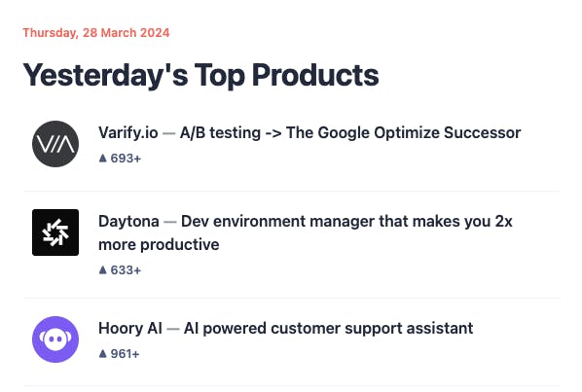Click the upvote triangle next to 961+
The width and height of the screenshot is (582, 392).
click(103, 354)
